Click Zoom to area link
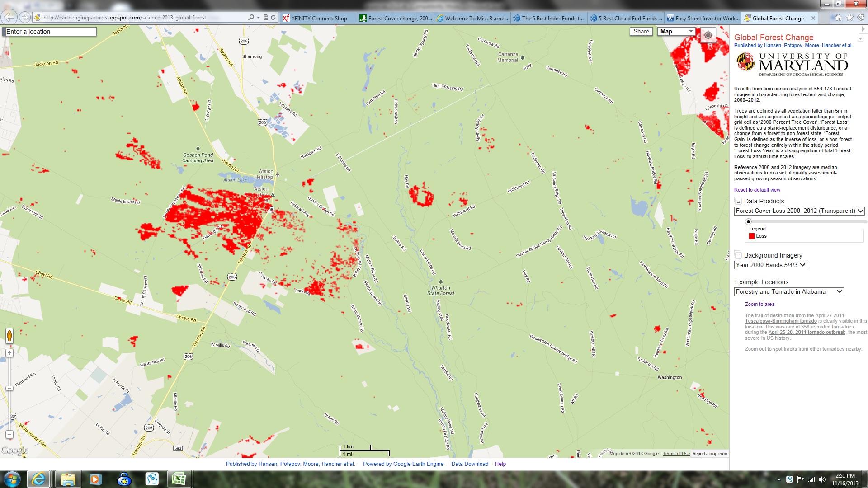This screenshot has height=488, width=868. pos(759,305)
